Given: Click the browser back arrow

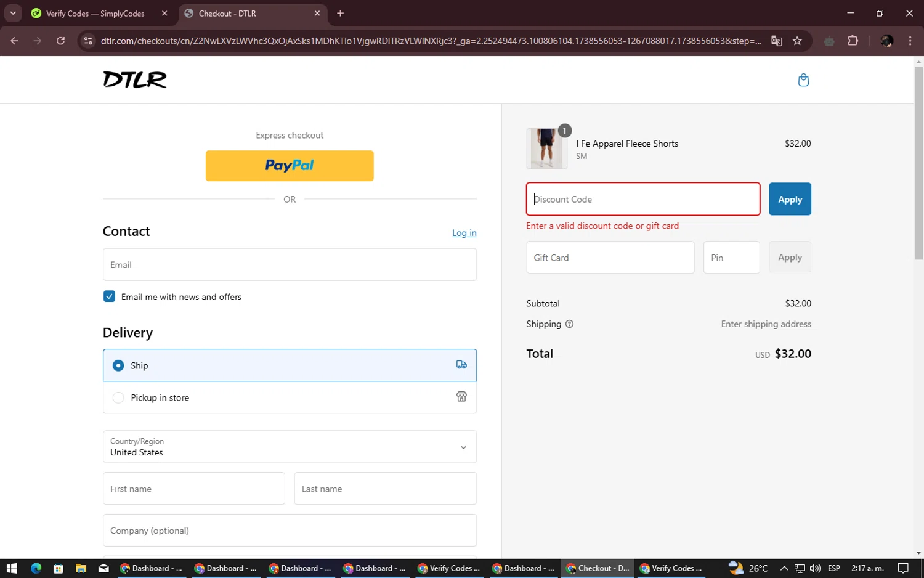Looking at the screenshot, I should [x=15, y=41].
